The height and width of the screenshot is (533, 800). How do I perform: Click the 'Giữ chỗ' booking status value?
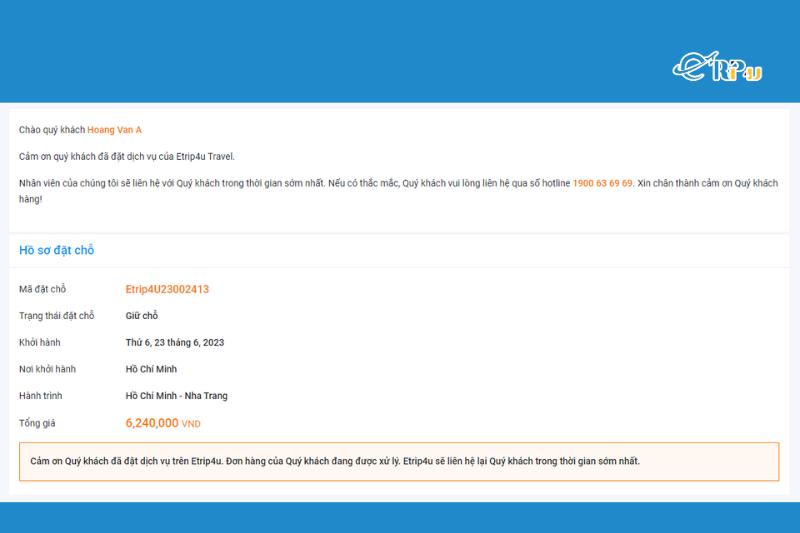[x=142, y=316]
